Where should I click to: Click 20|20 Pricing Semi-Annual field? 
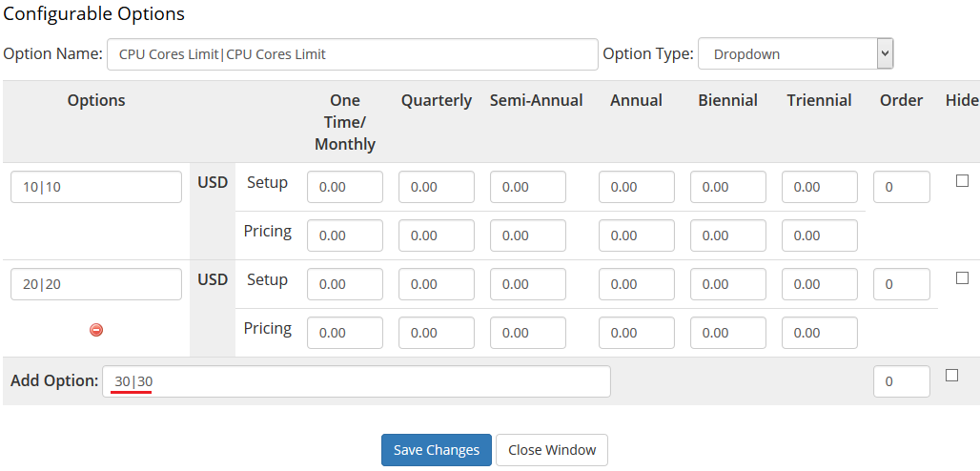click(528, 333)
